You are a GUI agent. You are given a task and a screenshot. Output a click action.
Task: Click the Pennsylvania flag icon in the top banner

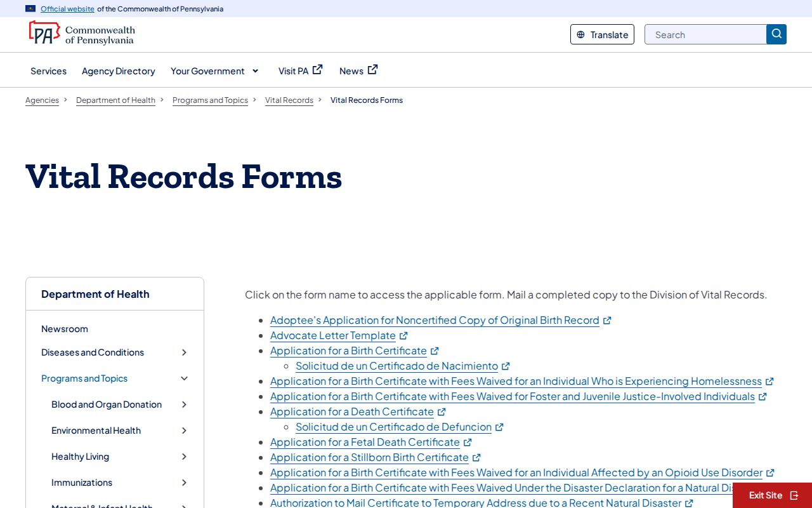[30, 9]
